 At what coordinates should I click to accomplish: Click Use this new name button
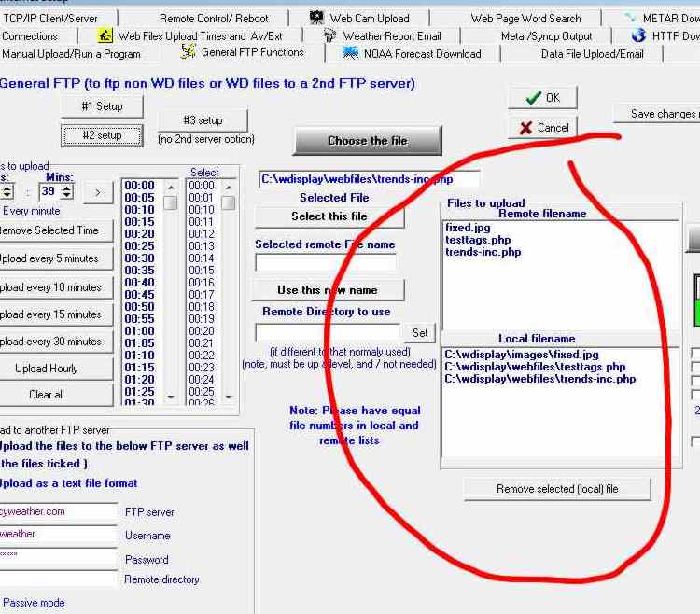click(328, 290)
